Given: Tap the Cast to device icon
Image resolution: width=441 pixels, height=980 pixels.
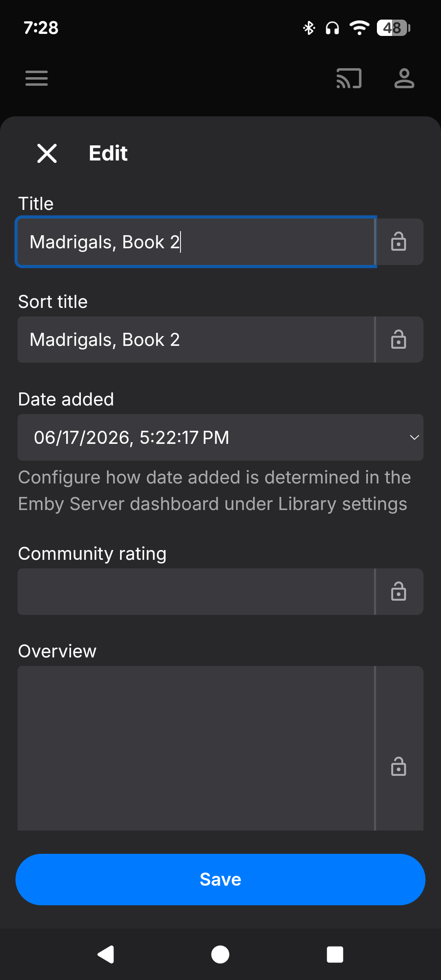Looking at the screenshot, I should click(349, 78).
